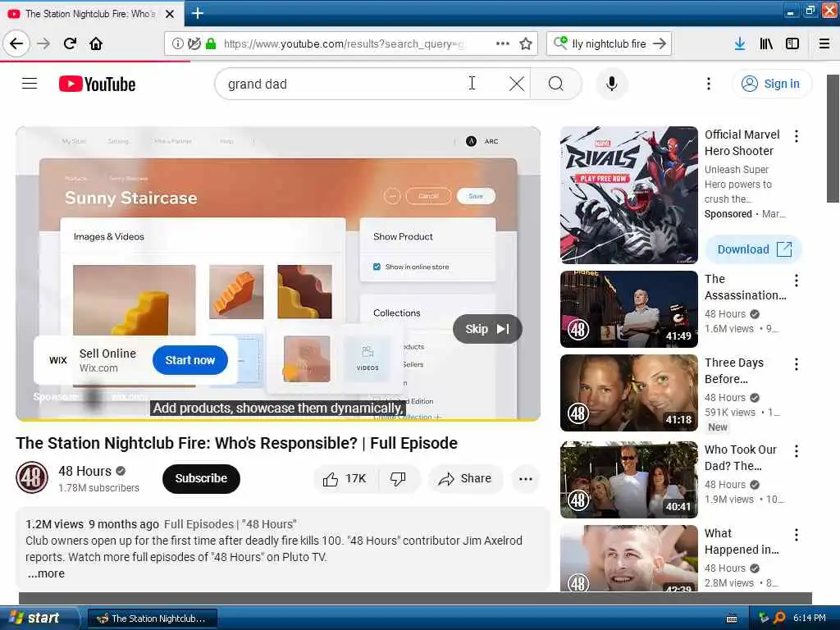840x630 pixels.
Task: Select The Station Nightclub Fire browser tab
Action: click(92, 14)
